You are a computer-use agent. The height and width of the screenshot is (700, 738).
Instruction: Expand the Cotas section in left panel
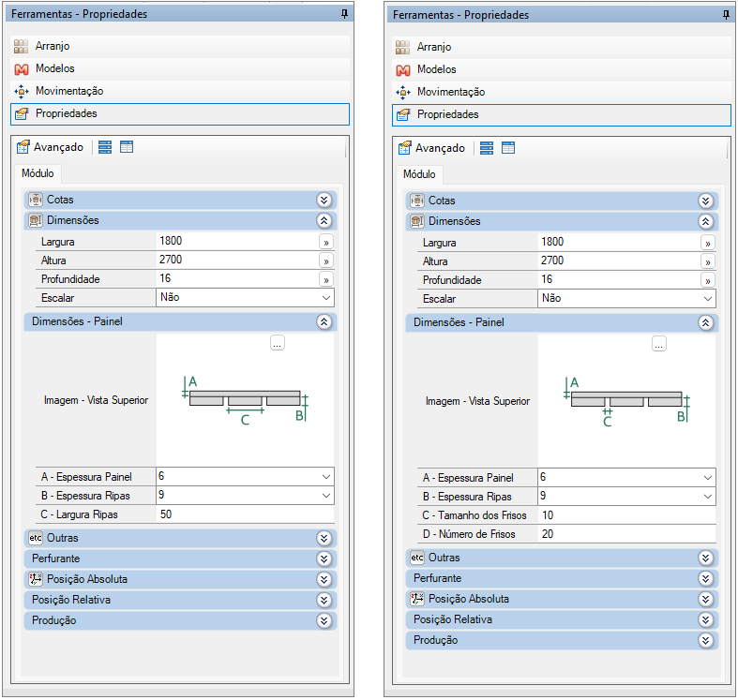click(x=324, y=200)
